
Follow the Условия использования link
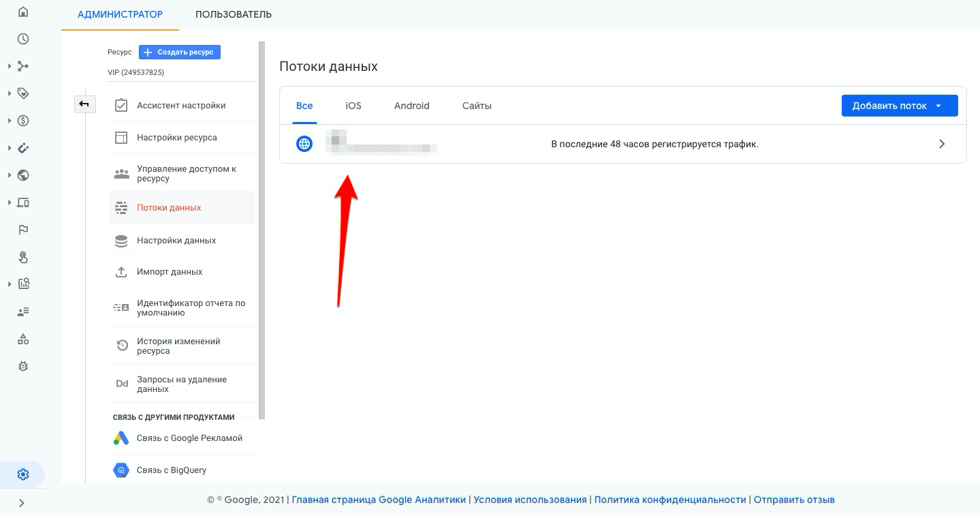(530, 500)
